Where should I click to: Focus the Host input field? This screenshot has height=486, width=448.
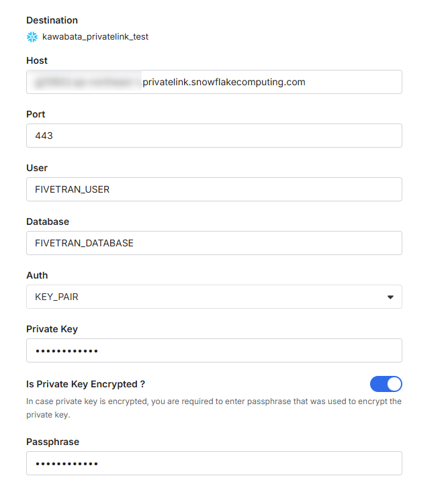(214, 82)
